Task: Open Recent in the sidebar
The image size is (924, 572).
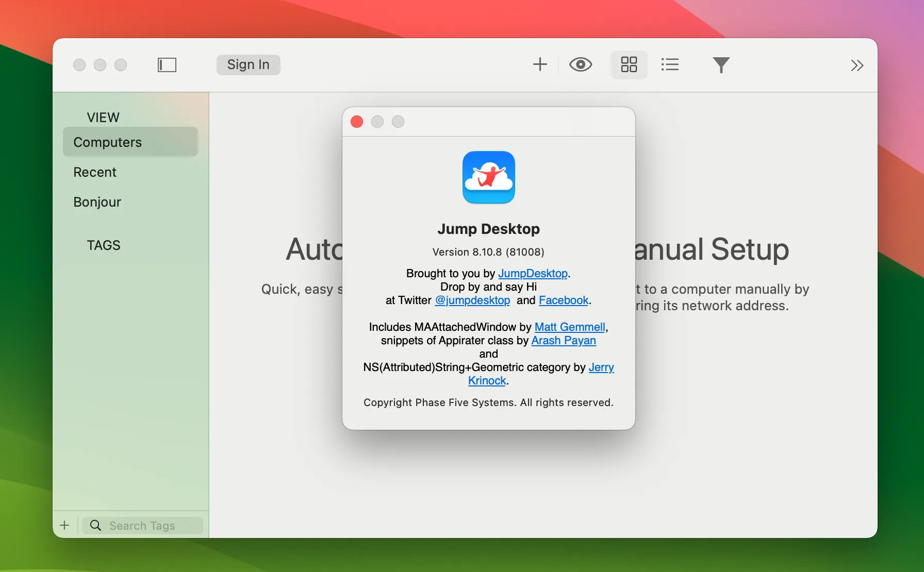Action: [95, 172]
